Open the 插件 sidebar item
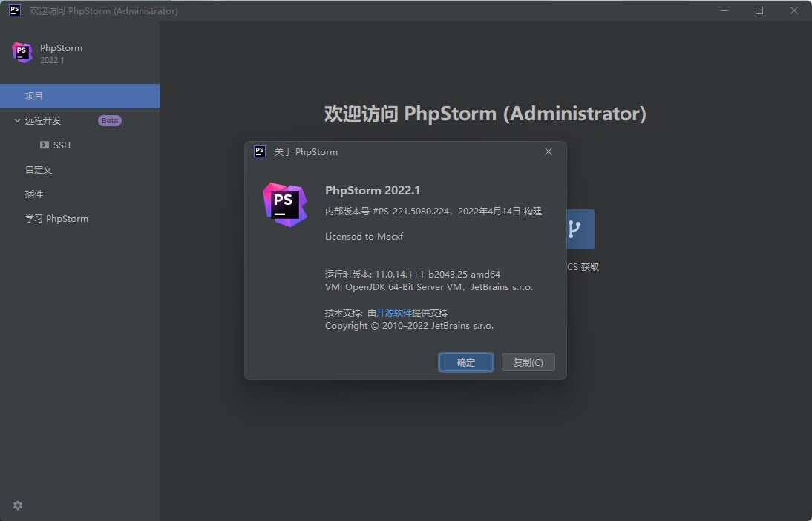The image size is (812, 521). click(34, 194)
